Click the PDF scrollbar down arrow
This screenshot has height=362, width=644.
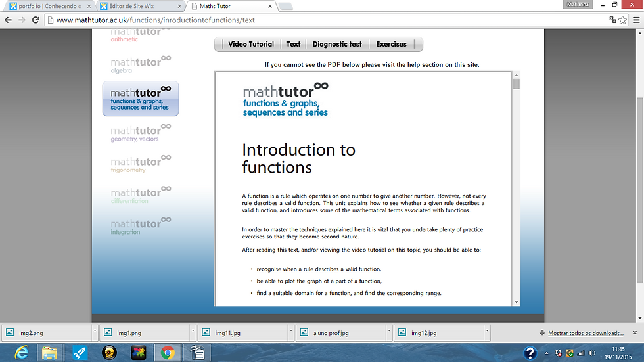[517, 302]
